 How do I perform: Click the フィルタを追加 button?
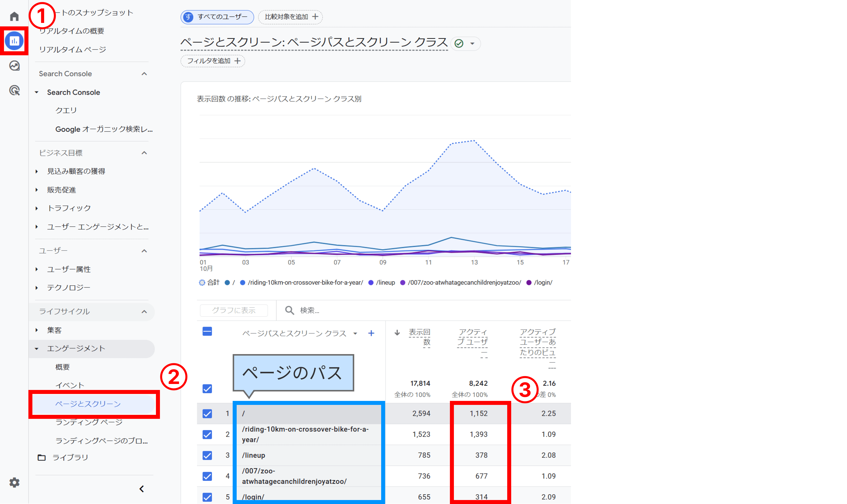tap(212, 61)
